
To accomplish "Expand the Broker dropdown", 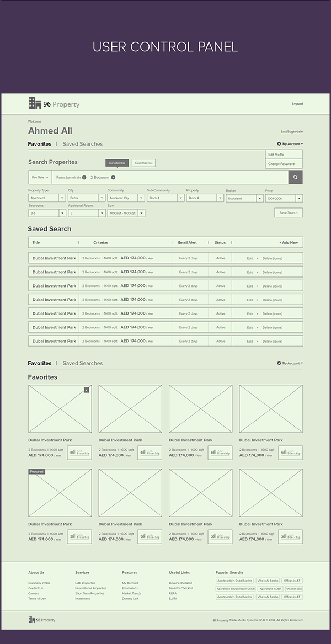I will (244, 198).
